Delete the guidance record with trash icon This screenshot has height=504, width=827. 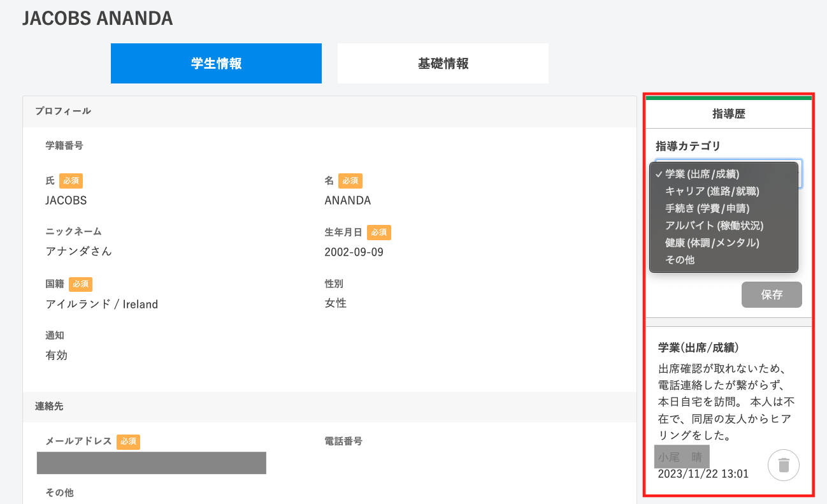(784, 465)
